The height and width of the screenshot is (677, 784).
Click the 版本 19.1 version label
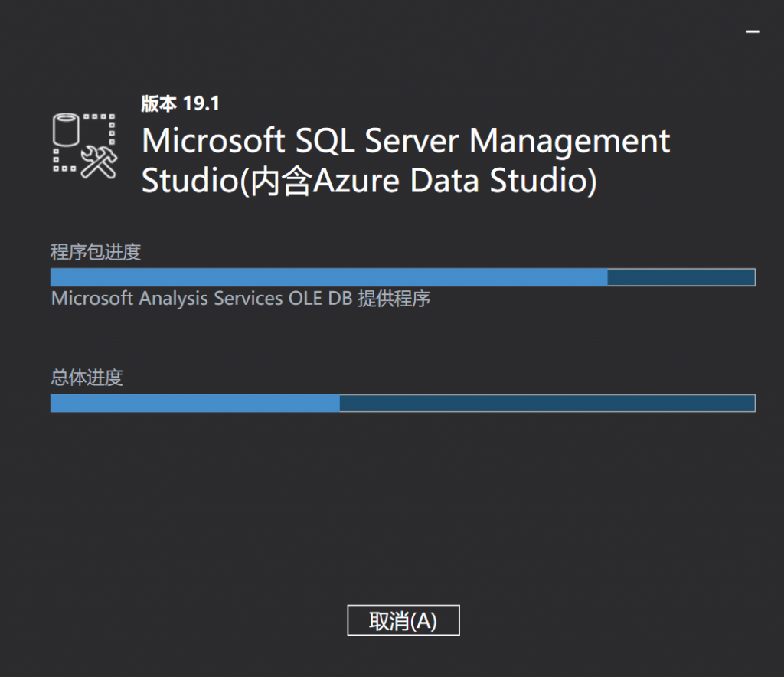pyautogui.click(x=181, y=103)
